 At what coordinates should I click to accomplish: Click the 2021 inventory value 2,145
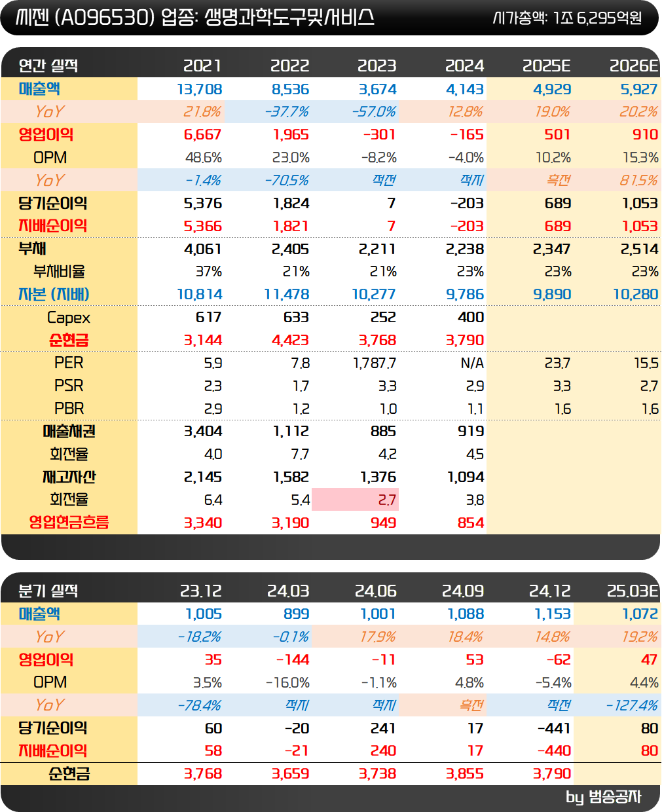(203, 477)
